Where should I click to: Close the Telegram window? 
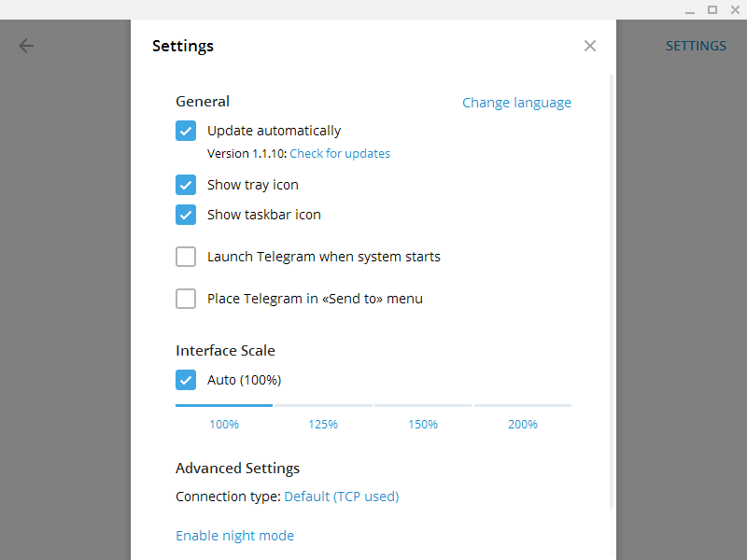click(734, 9)
